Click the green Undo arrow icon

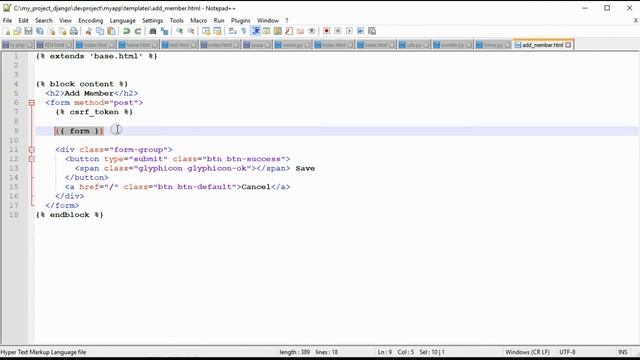coord(127,31)
